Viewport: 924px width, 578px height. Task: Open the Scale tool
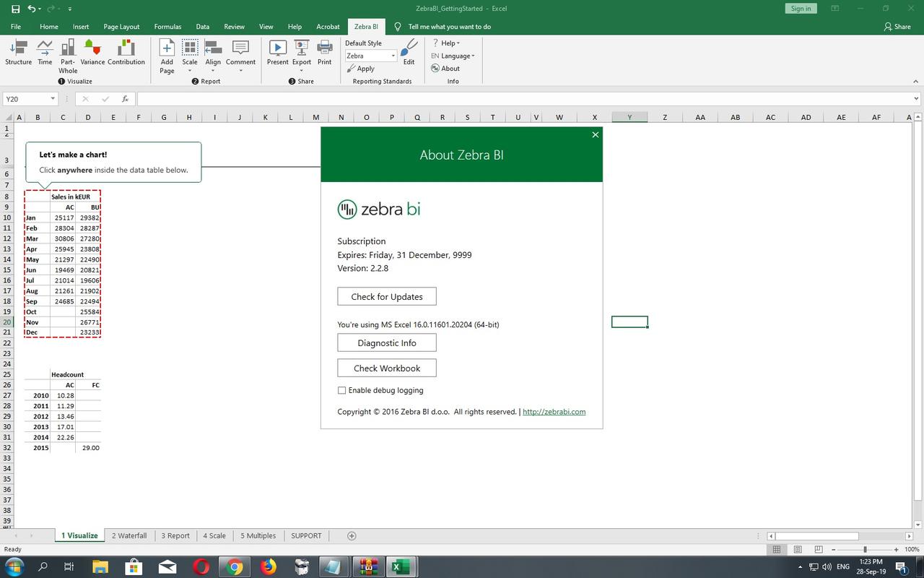pyautogui.click(x=190, y=56)
